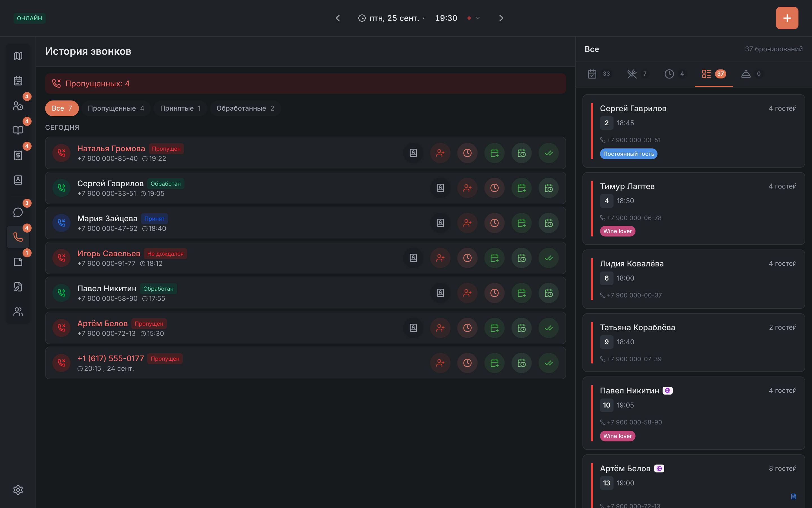Add guest for +1 (617) 555-0177 call
812x508 pixels.
tap(440, 363)
